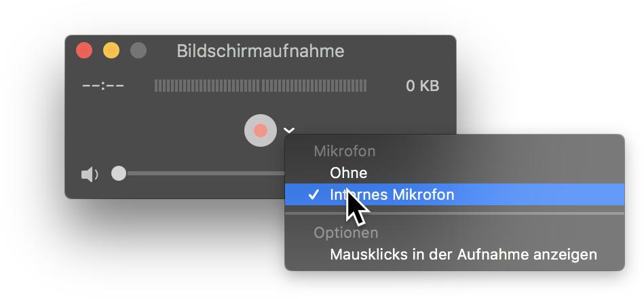Click the menu separator line above Optionen
Image resolution: width=644 pixels, height=299 pixels.
pos(455,213)
